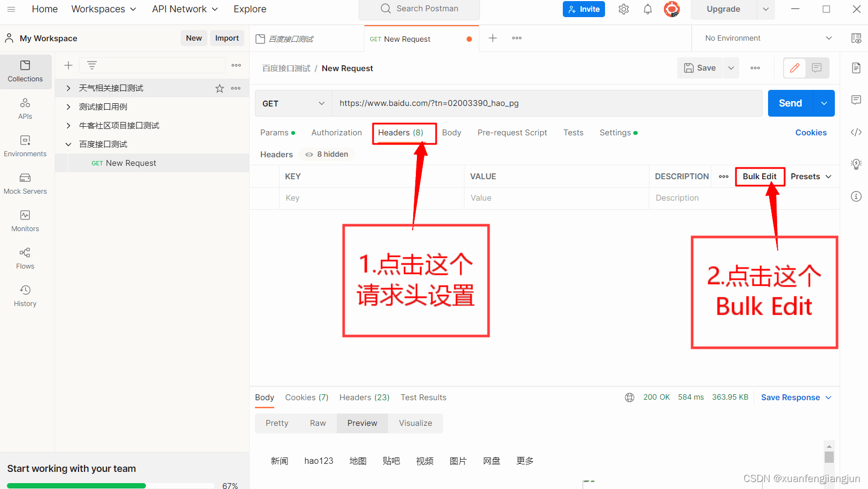This screenshot has width=868, height=489.
Task: Open Monitors in sidebar
Action: [x=25, y=221]
